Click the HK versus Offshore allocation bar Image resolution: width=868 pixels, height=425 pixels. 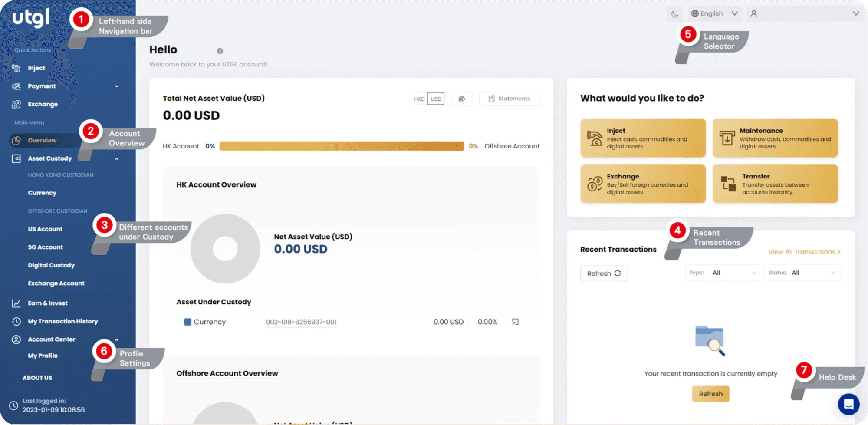342,146
